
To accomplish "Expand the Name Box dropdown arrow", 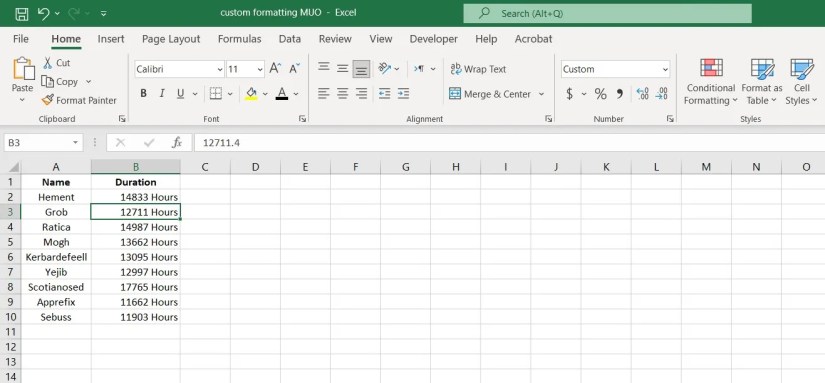I will coord(75,143).
